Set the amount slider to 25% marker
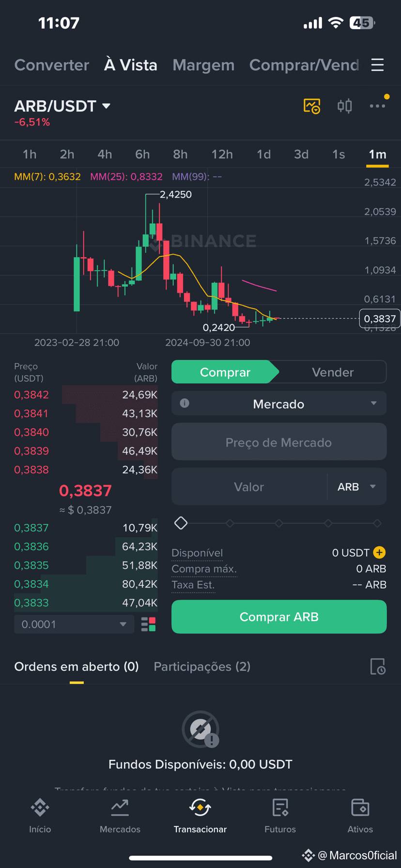This screenshot has width=401, height=868. (x=230, y=523)
